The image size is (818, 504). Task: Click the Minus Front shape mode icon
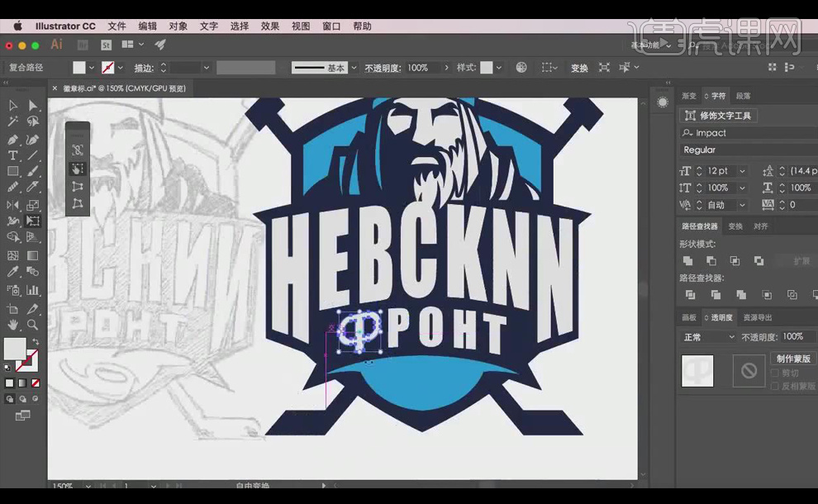[711, 260]
